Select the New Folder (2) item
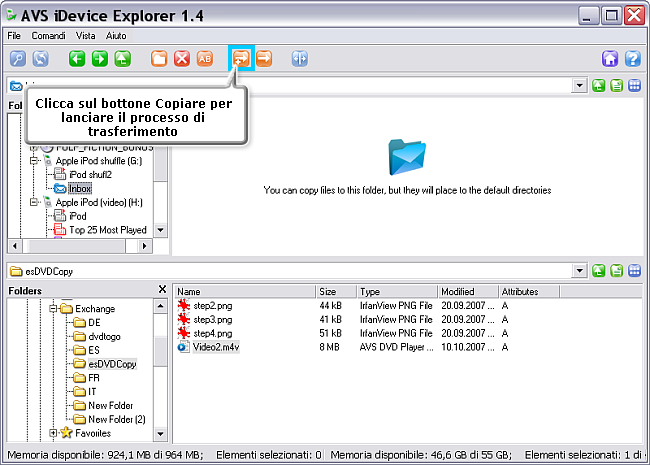Viewport: 650px width, 465px height. pyautogui.click(x=117, y=419)
